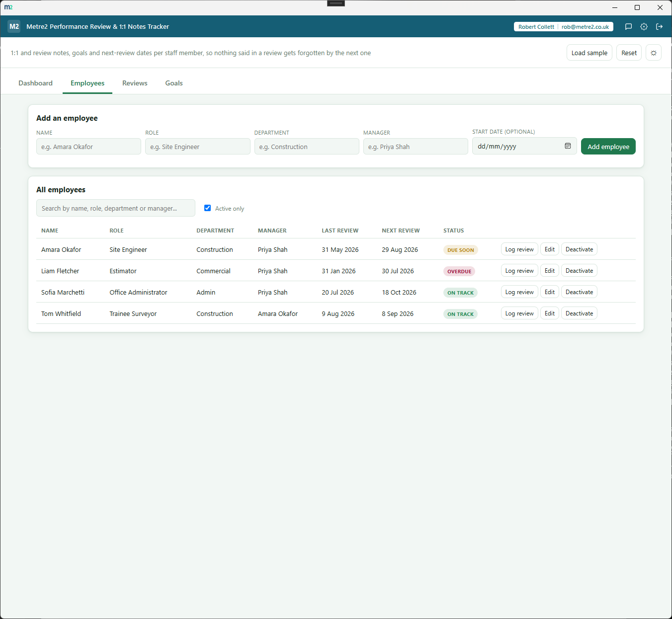Click the NAME column header

[x=50, y=231]
